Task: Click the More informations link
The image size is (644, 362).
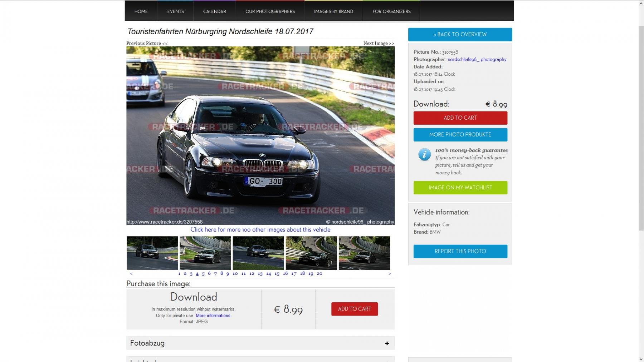Action: 213,316
